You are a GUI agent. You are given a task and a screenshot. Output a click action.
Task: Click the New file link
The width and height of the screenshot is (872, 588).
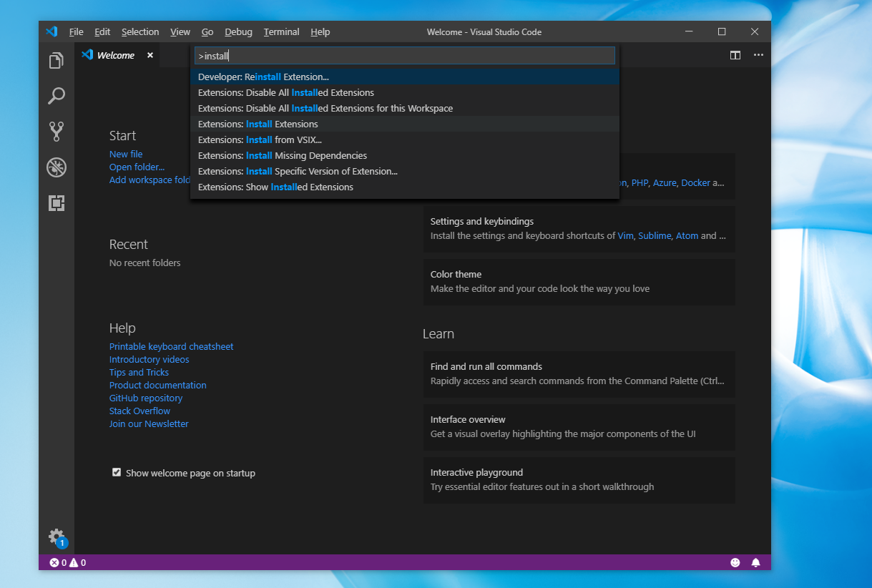(x=126, y=154)
